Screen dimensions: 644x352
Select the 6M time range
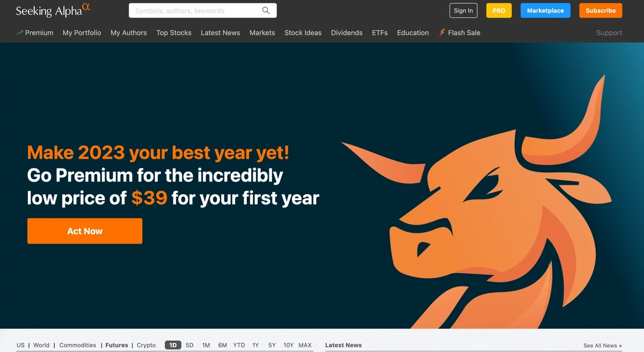point(223,346)
